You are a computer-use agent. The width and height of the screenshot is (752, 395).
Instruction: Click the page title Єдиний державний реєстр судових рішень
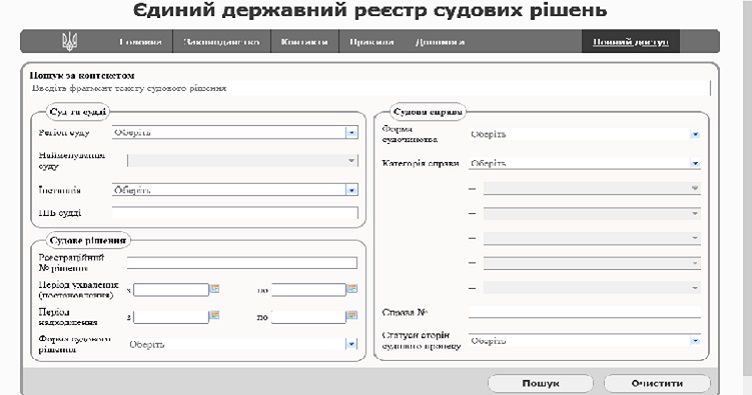370,10
